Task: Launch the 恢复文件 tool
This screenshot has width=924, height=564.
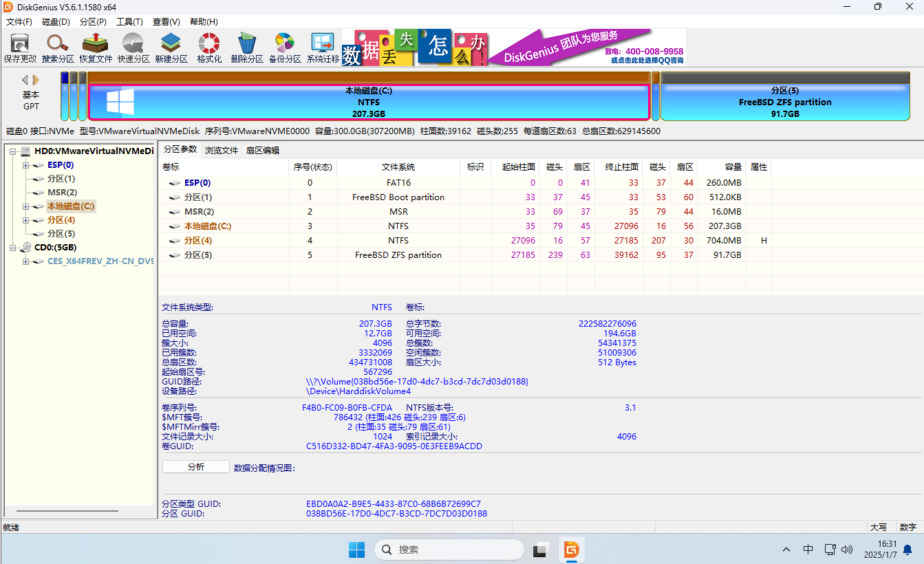Action: point(96,48)
